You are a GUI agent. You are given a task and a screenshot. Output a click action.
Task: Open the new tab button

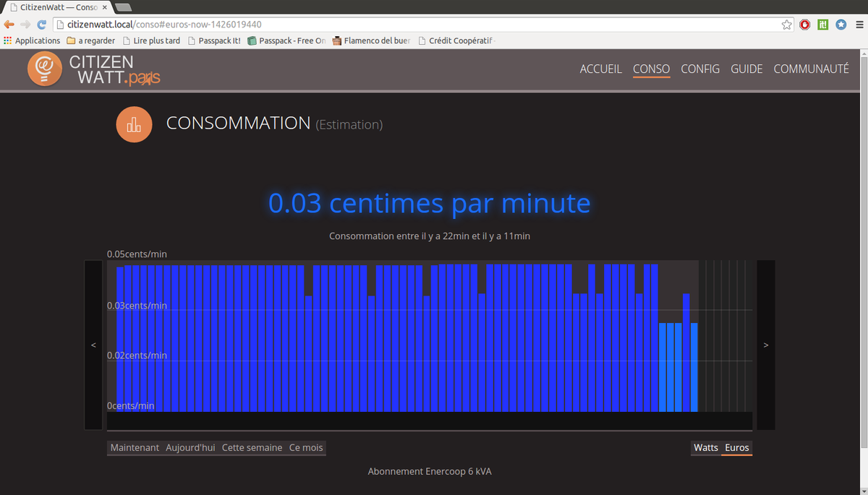point(123,7)
